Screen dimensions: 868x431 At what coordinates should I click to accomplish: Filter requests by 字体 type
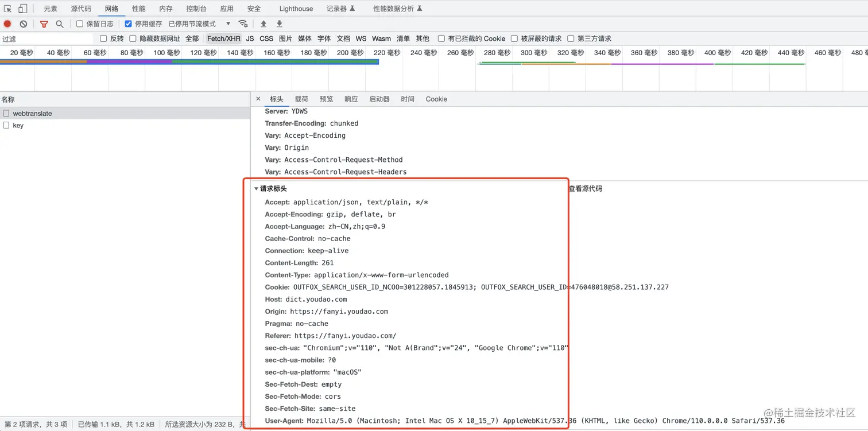(324, 38)
